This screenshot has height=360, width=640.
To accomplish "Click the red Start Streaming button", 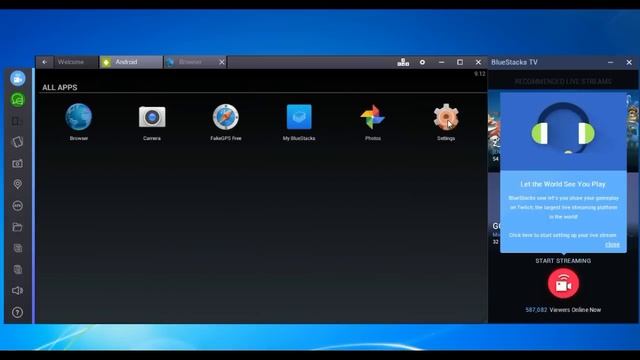I will tap(563, 283).
